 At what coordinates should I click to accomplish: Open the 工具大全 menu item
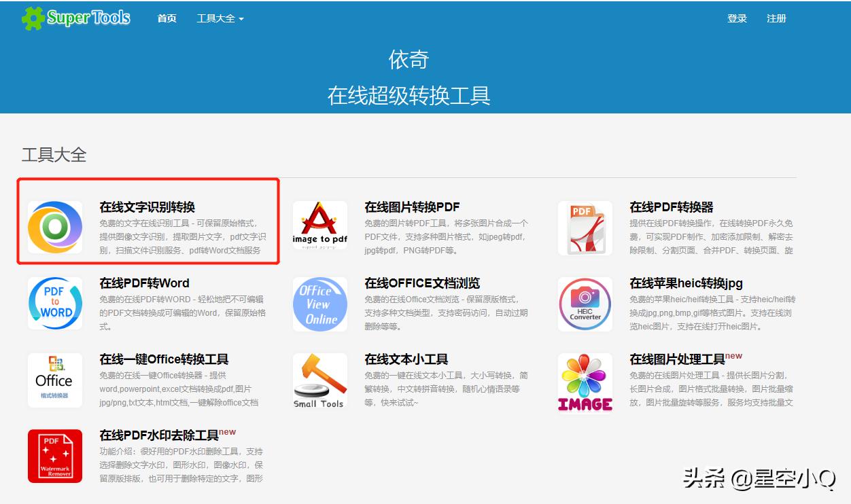pyautogui.click(x=216, y=18)
